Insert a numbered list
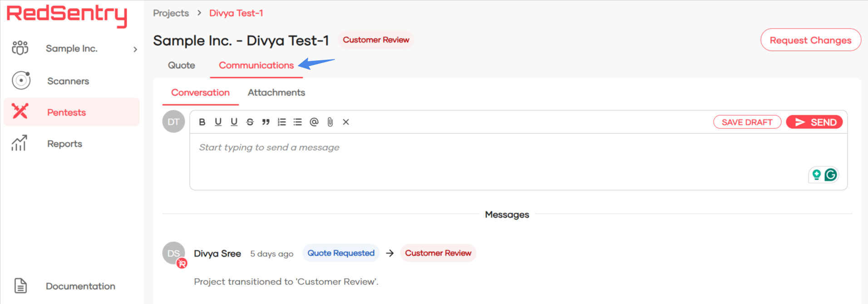This screenshot has height=304, width=868. pyautogui.click(x=281, y=122)
